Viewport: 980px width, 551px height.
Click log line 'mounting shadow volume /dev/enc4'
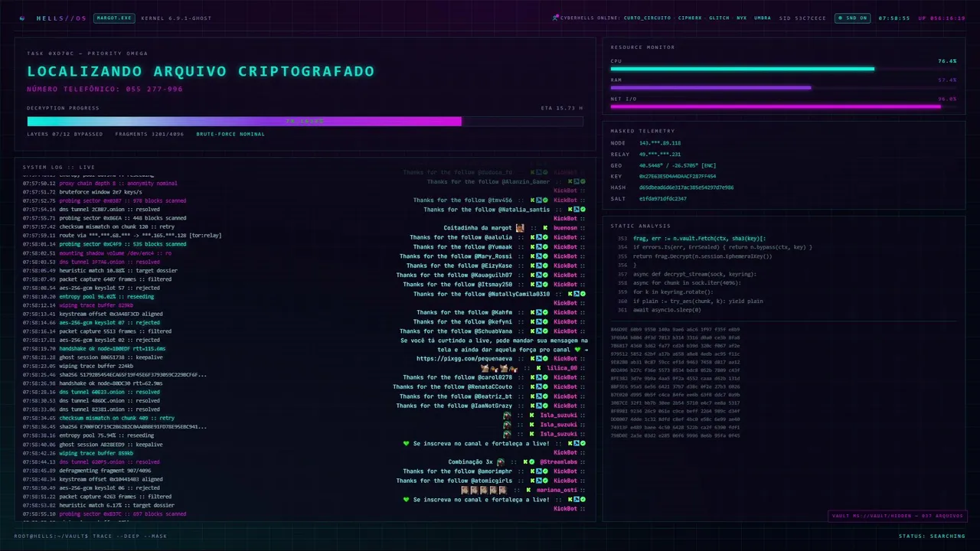(97, 253)
